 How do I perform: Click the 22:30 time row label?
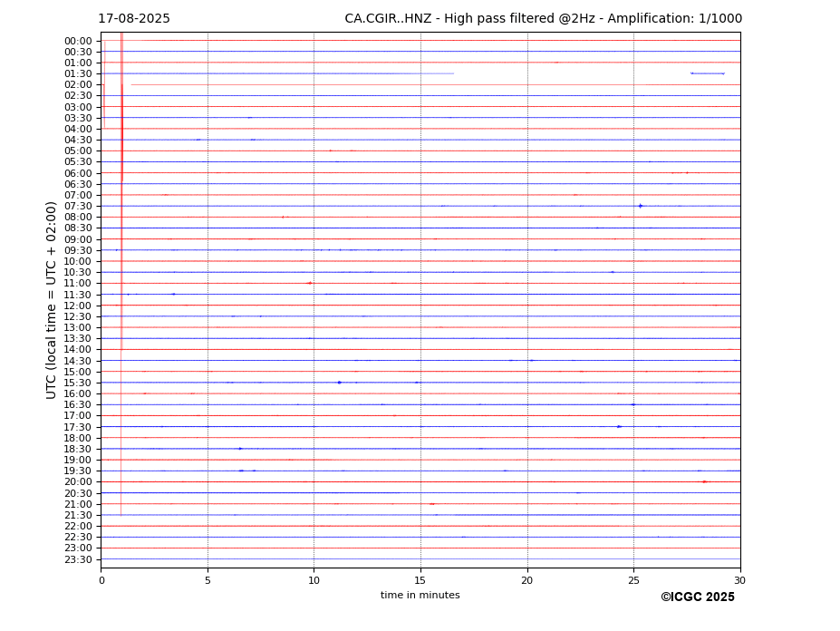[x=78, y=538]
